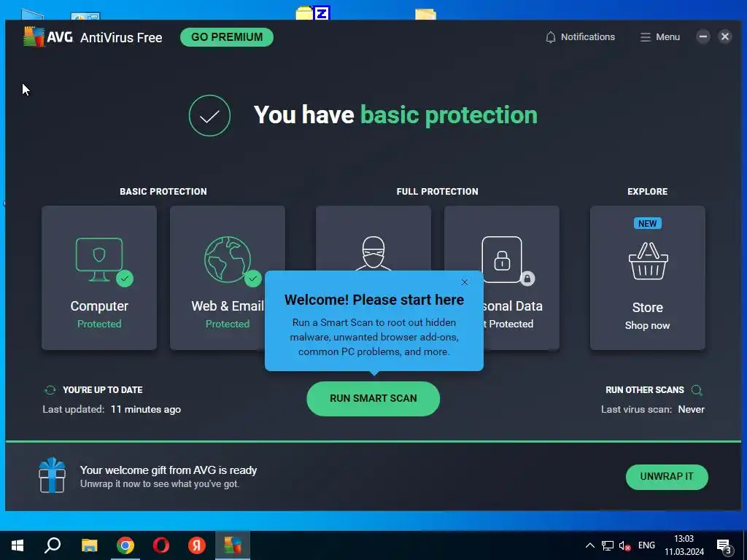Close the AVG window
The image size is (747, 560).
point(724,36)
